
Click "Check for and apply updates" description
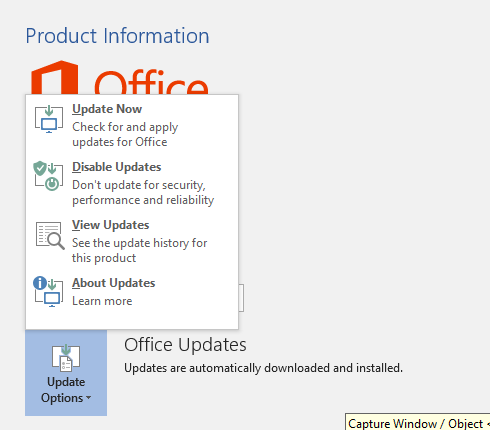click(125, 134)
